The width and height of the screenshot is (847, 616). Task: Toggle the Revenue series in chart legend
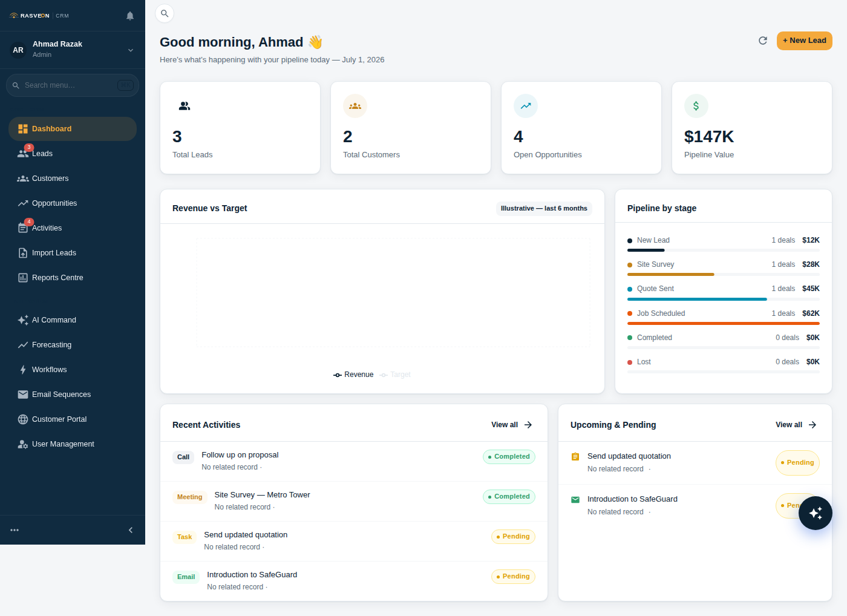(x=353, y=375)
